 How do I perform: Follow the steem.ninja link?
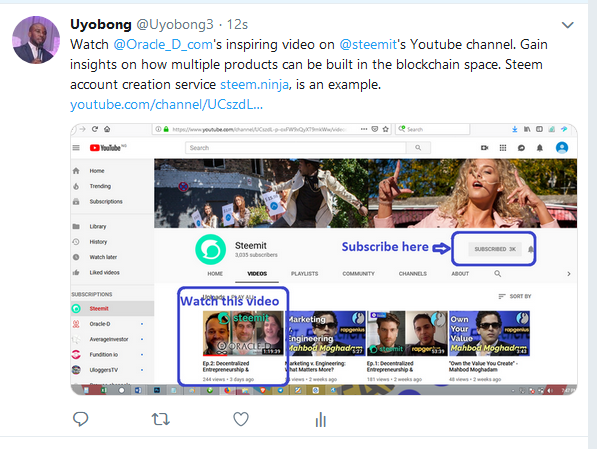click(254, 84)
